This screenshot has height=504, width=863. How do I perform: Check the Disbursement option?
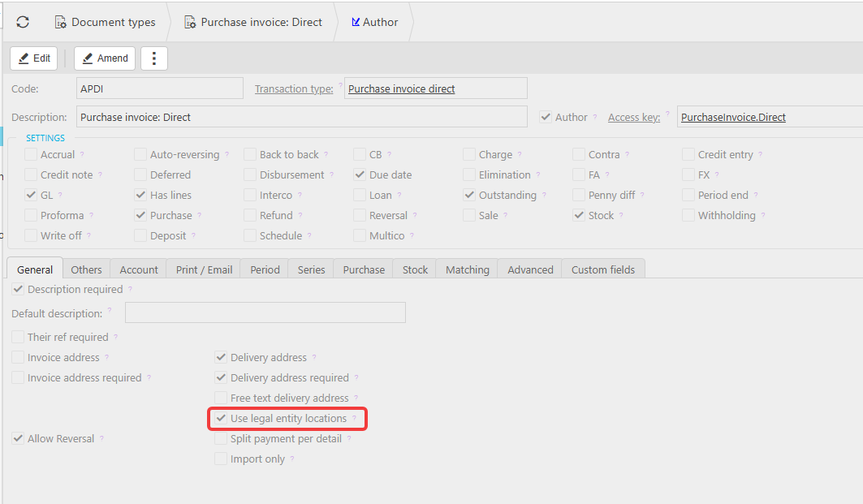click(250, 175)
